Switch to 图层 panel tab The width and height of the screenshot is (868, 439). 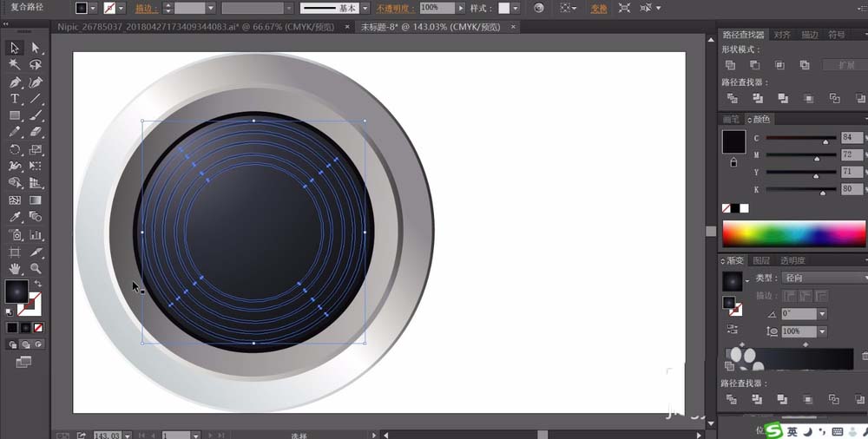pyautogui.click(x=761, y=260)
